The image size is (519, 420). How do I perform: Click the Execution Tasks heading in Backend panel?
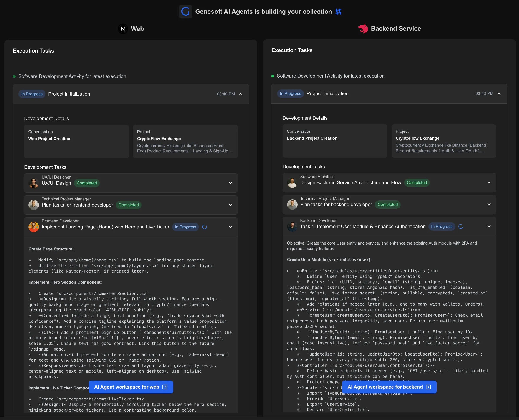coord(292,50)
